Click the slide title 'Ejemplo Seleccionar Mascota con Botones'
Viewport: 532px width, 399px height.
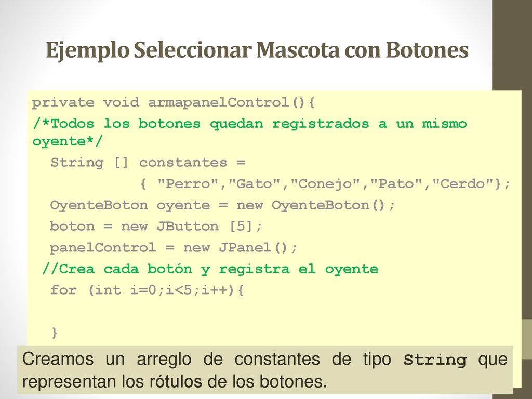click(x=257, y=50)
